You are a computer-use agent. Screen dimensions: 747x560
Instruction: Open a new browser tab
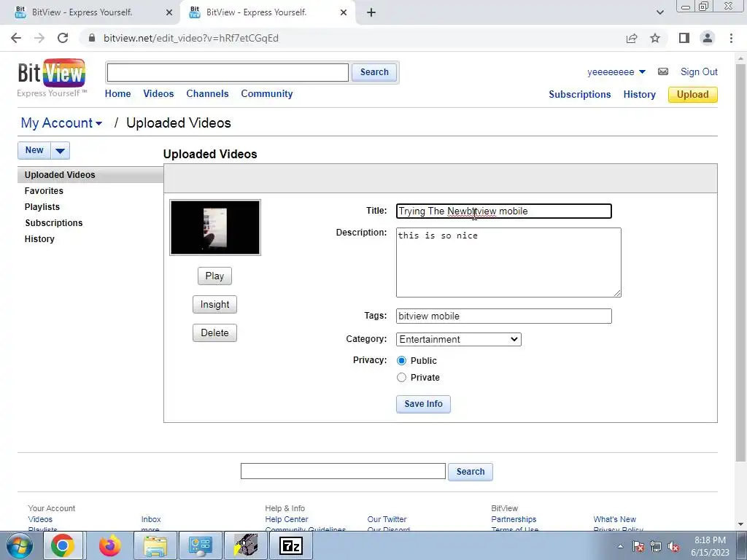point(371,12)
